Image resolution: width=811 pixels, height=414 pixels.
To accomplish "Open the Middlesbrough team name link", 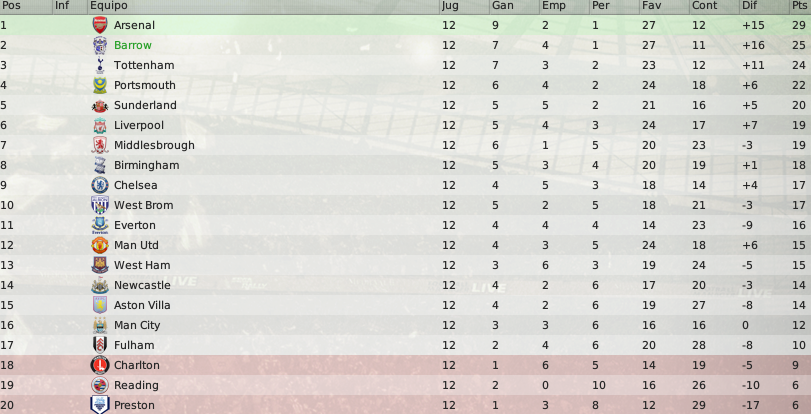I will (x=154, y=145).
